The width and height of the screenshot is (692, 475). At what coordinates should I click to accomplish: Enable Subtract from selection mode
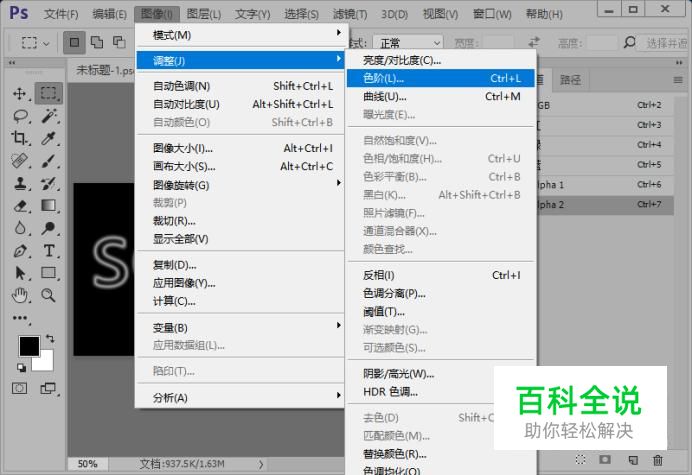[x=119, y=42]
